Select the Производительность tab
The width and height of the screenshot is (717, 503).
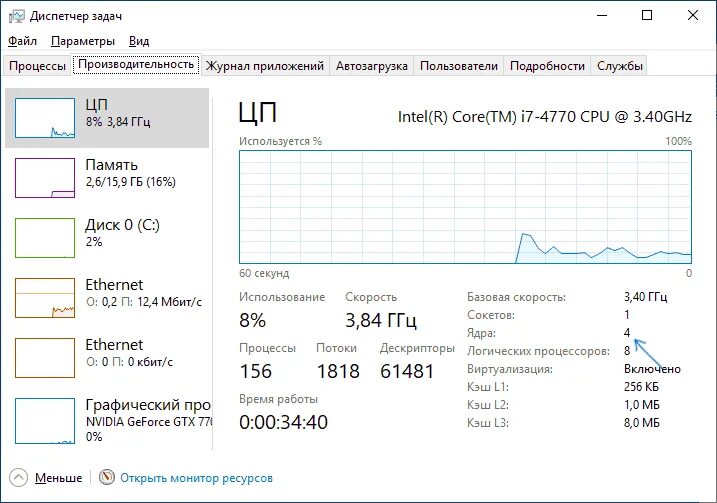click(x=136, y=64)
